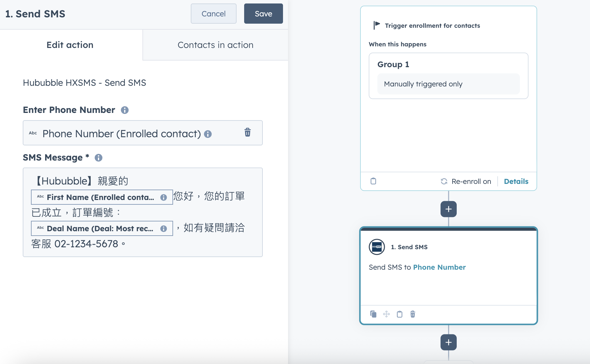590x364 pixels.
Task: Add an action below Send SMS card
Action: click(449, 342)
